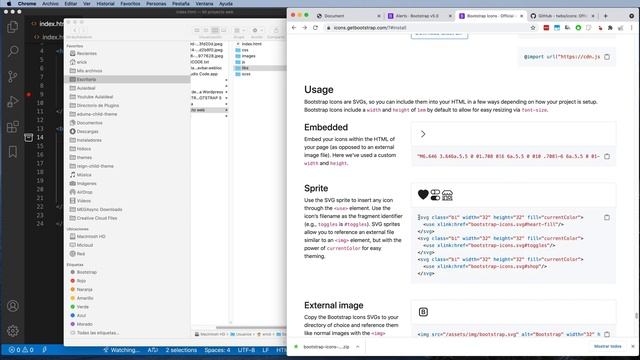Select Escritorio in Finder sidebar
This screenshot has width=640, height=360.
[x=127, y=79]
